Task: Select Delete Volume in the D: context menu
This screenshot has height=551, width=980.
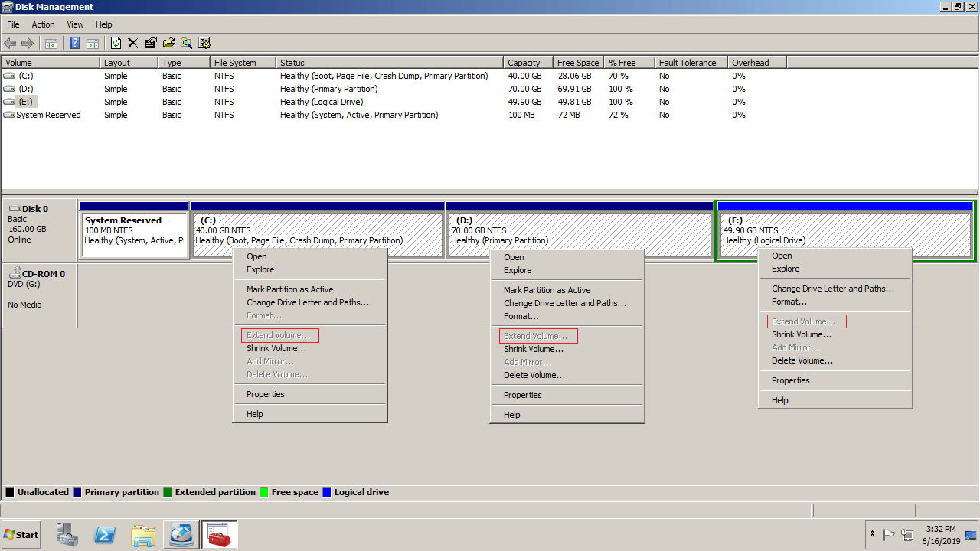Action: click(x=534, y=375)
